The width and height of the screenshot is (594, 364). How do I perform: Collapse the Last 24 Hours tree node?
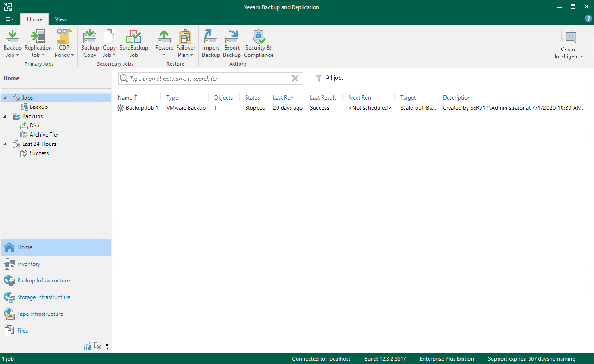tap(5, 144)
